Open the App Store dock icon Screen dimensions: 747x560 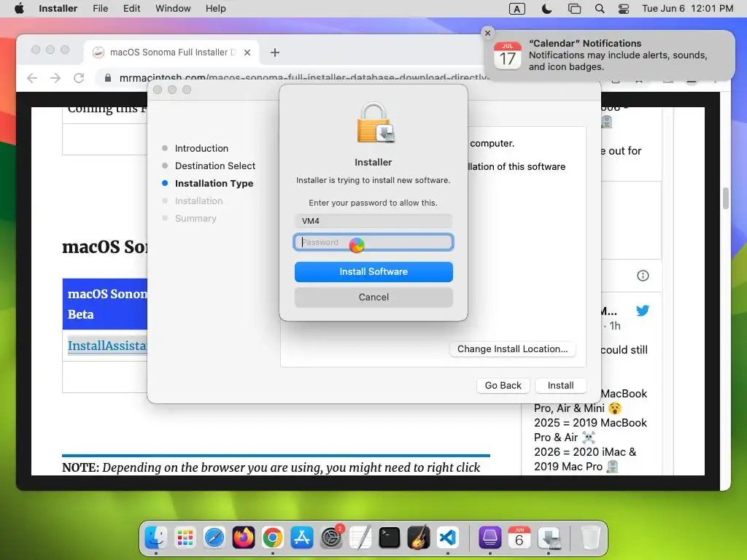(x=302, y=537)
